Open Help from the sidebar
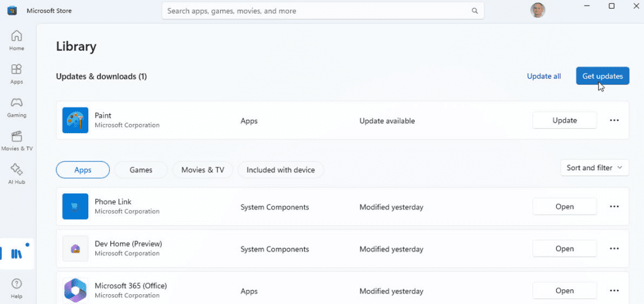The height and width of the screenshot is (304, 644). tap(17, 287)
